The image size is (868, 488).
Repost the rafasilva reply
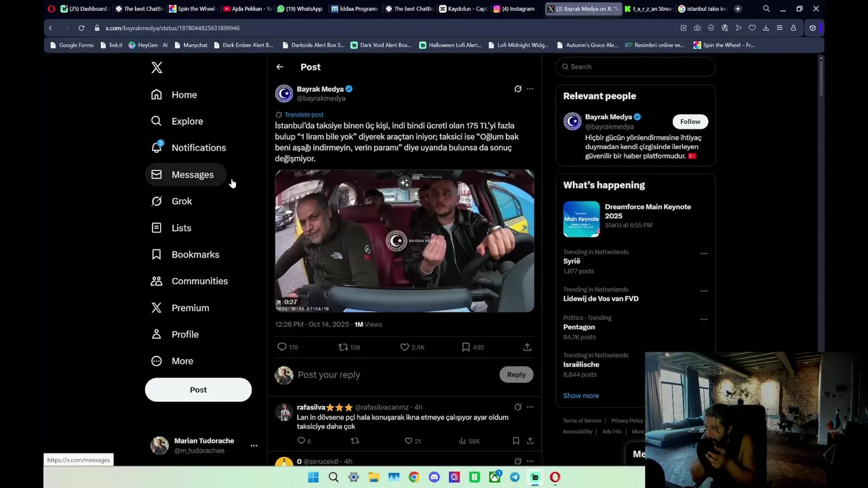tap(355, 441)
